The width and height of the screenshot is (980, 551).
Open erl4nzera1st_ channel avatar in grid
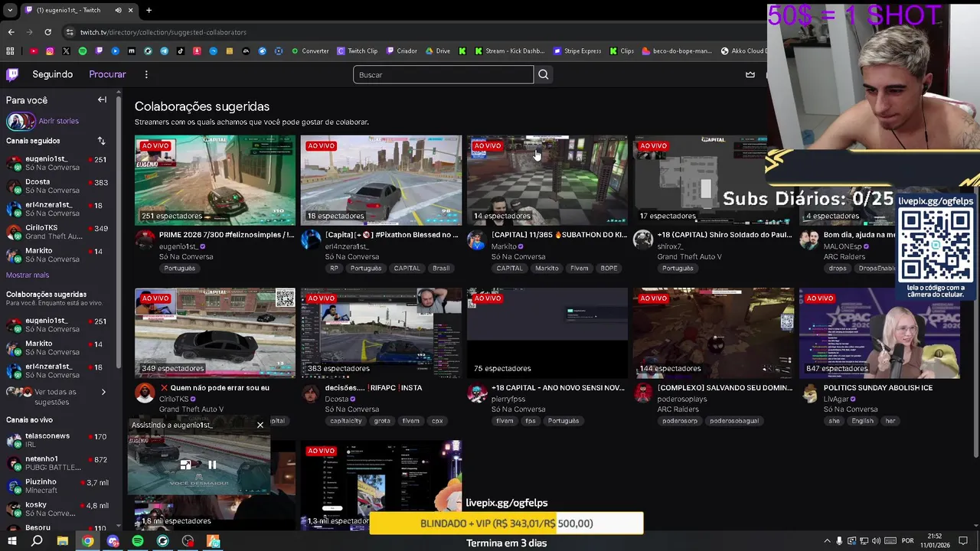tap(311, 240)
